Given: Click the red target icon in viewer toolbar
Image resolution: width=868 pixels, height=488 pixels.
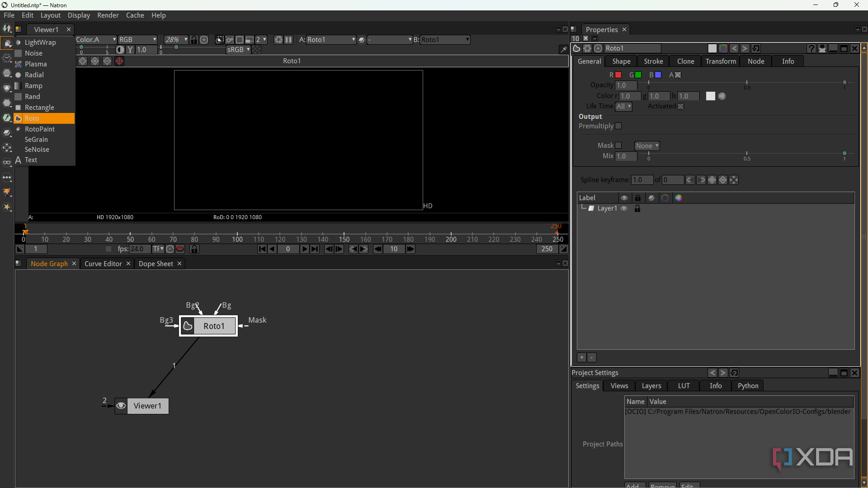Looking at the screenshot, I should 119,61.
